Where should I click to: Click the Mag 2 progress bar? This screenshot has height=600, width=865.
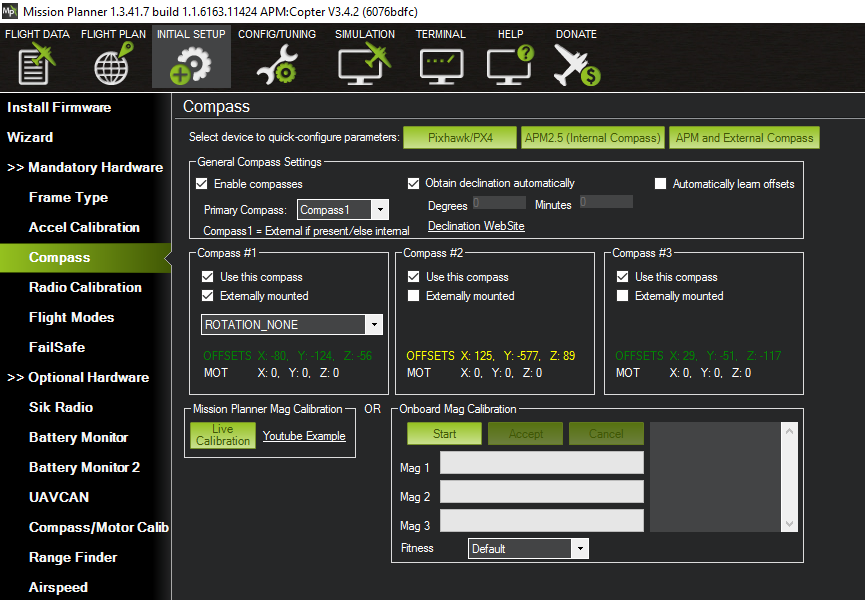[x=542, y=491]
